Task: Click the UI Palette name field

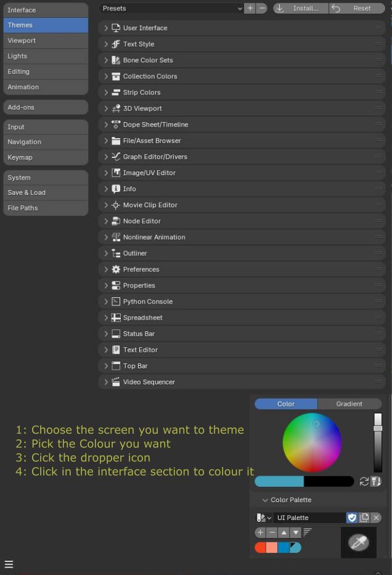Action: click(309, 518)
